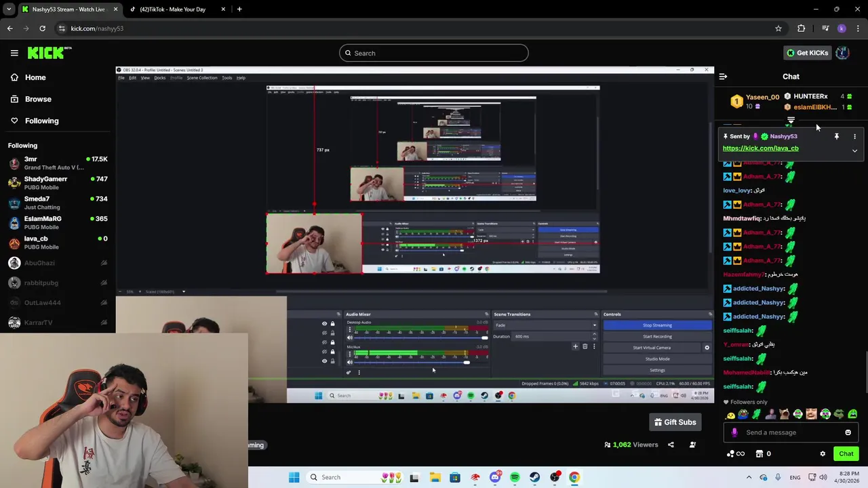Open the emoji picker in message box

coord(848,432)
